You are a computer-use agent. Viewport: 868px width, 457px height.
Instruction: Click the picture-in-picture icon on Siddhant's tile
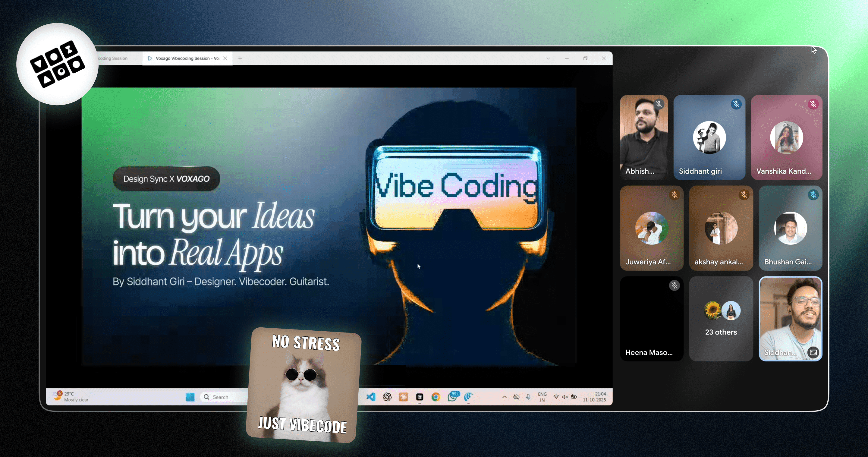pos(813,352)
